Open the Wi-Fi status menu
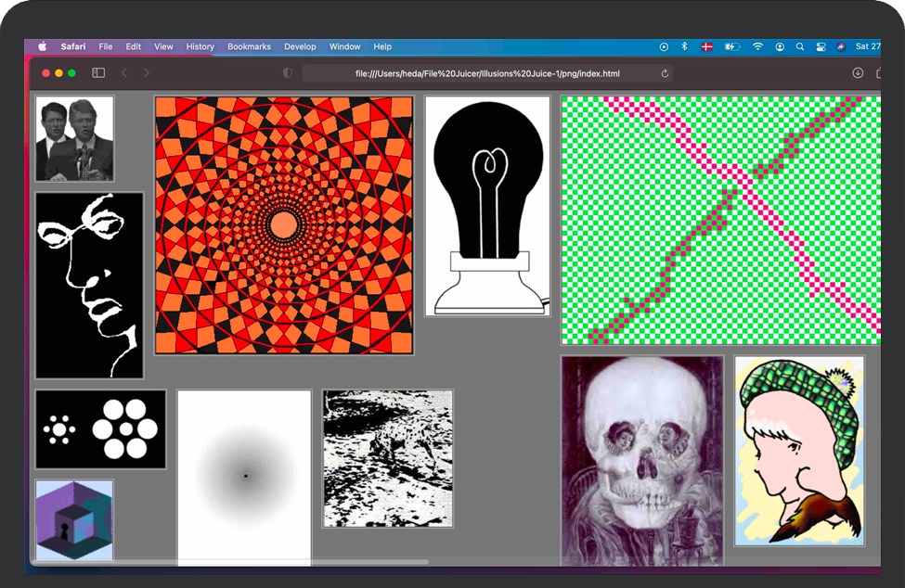905x588 pixels. (757, 46)
